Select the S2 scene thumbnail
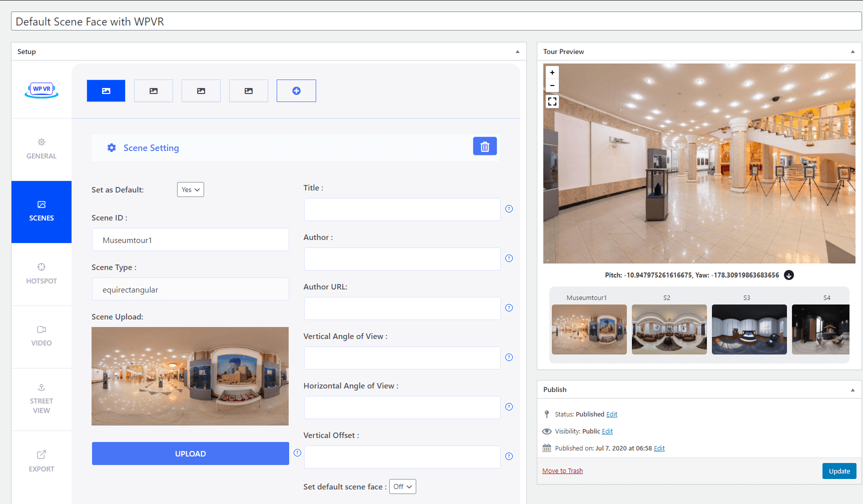 (669, 329)
